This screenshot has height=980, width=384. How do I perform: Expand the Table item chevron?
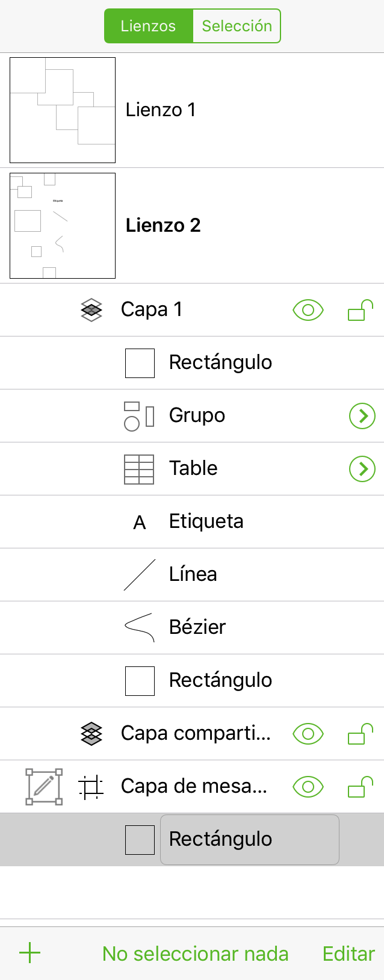click(x=362, y=469)
